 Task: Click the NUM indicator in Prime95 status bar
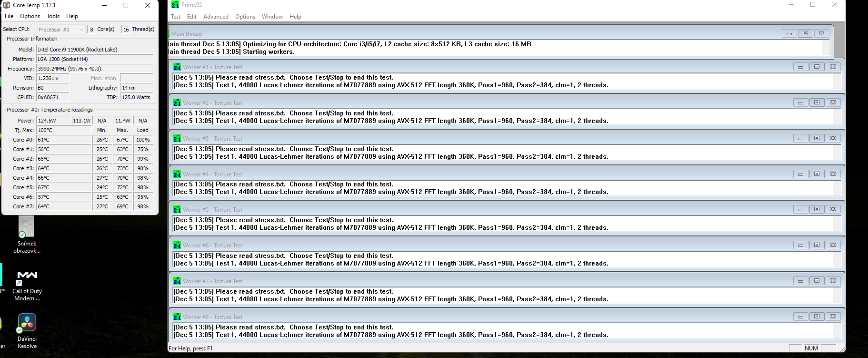(811, 348)
